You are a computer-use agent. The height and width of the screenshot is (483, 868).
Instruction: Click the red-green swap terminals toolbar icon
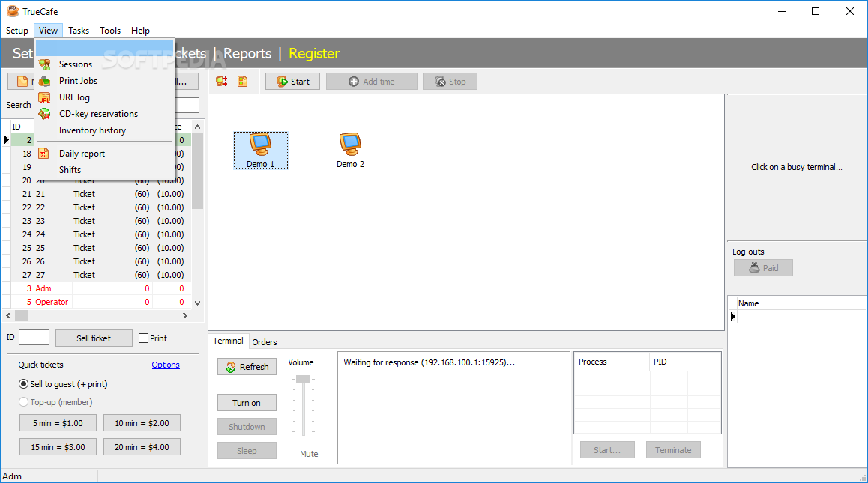[222, 82]
